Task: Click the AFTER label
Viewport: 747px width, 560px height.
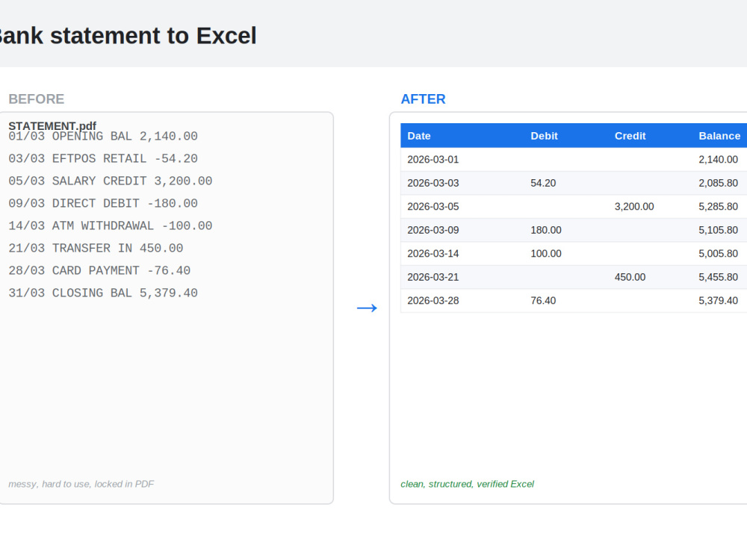Action: (423, 99)
